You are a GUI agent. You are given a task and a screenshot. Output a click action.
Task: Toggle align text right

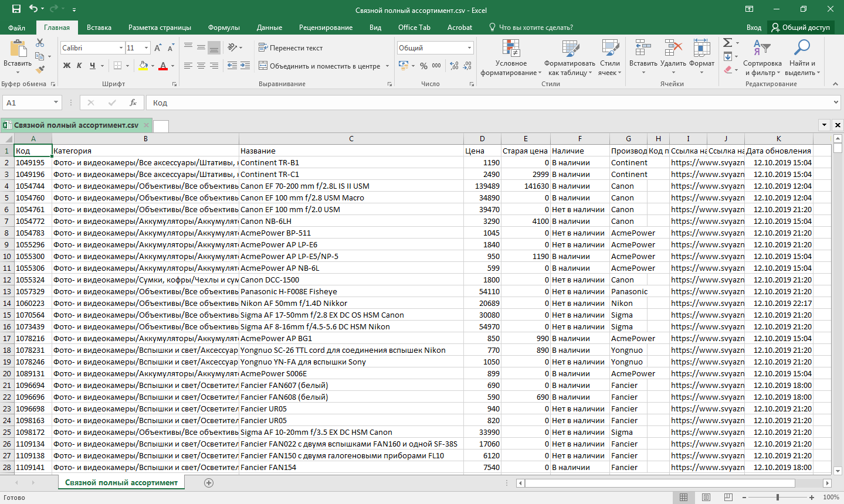point(214,66)
